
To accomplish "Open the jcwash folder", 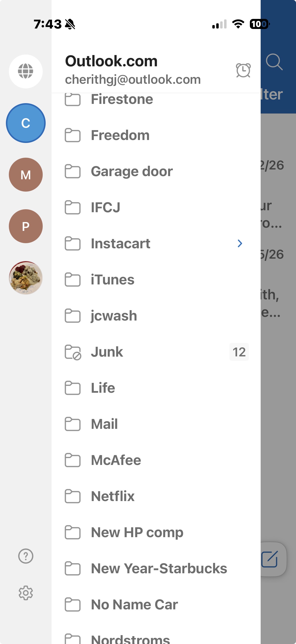I will tap(156, 316).
